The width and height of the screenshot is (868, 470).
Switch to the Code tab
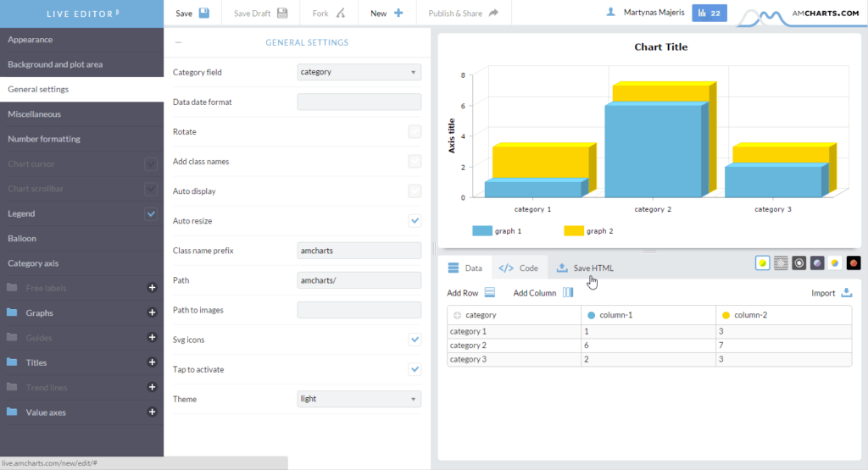pyautogui.click(x=519, y=268)
